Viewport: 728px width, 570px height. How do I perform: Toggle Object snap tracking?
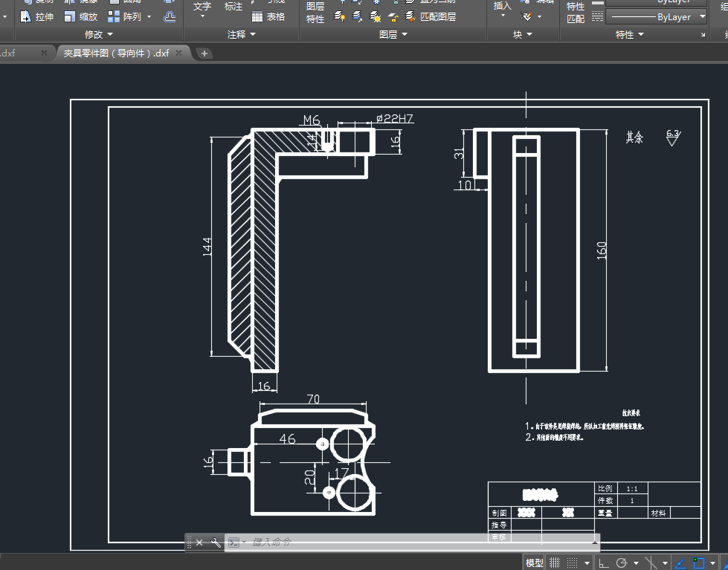[x=680, y=563]
